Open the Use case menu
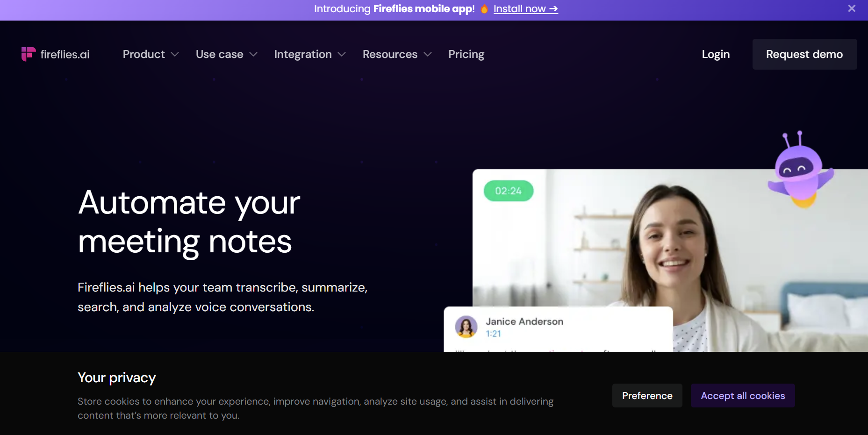 [219, 54]
